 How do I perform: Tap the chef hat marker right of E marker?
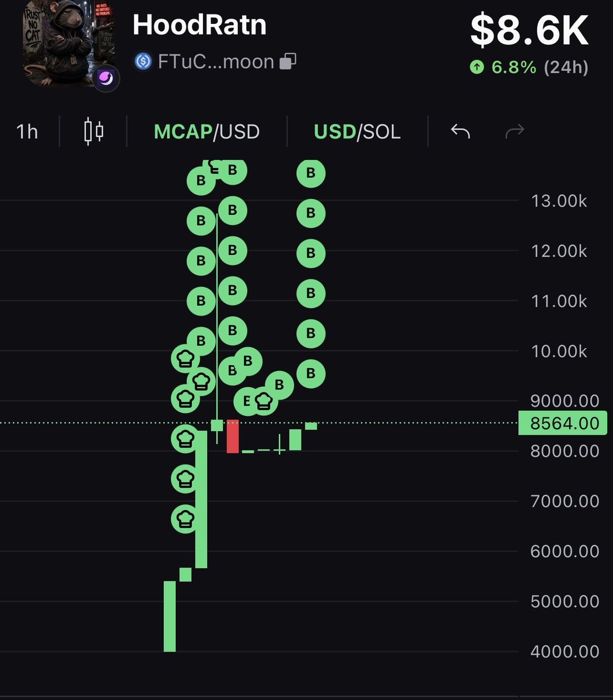[x=264, y=400]
